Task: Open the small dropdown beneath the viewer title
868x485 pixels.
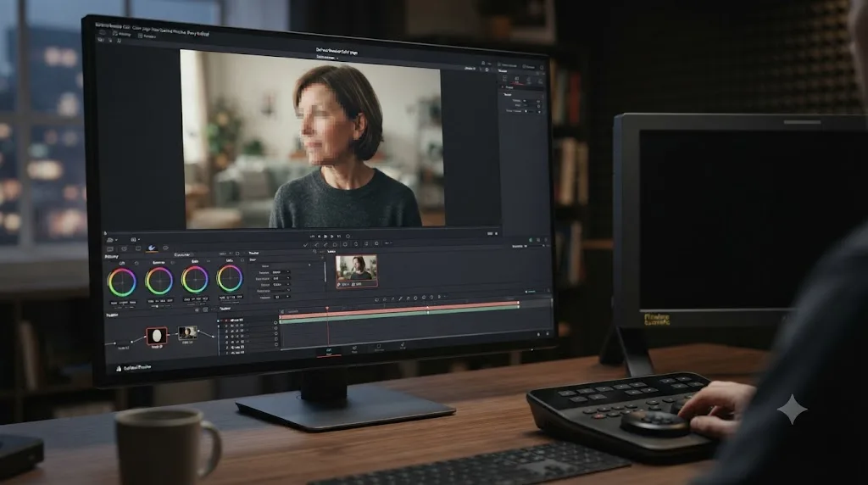Action: (x=328, y=58)
